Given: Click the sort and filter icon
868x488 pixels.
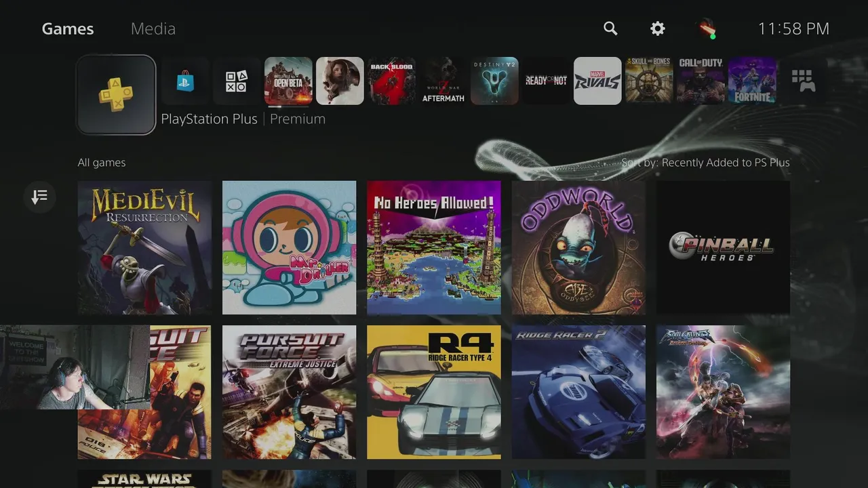Looking at the screenshot, I should (39, 197).
